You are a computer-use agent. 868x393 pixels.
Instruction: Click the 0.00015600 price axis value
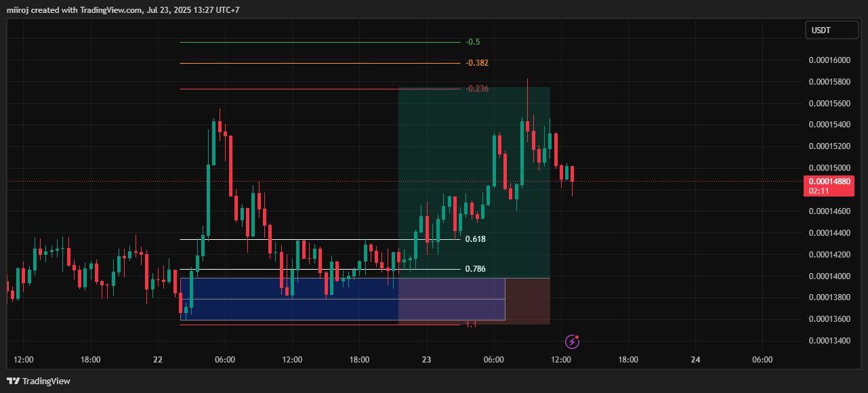(830, 104)
